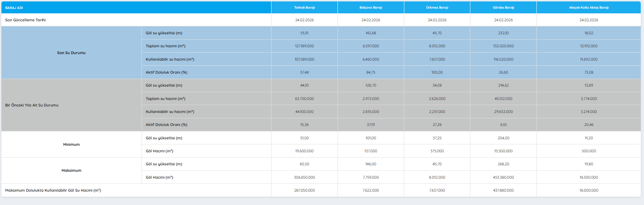
Task: Select the Ürkmez Barajı column header
Action: tap(437, 8)
